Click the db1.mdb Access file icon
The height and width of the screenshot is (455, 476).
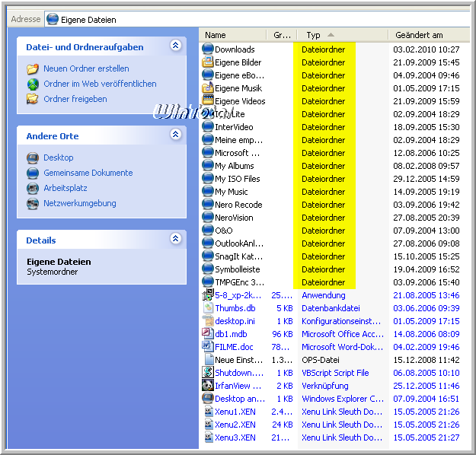pyautogui.click(x=208, y=334)
